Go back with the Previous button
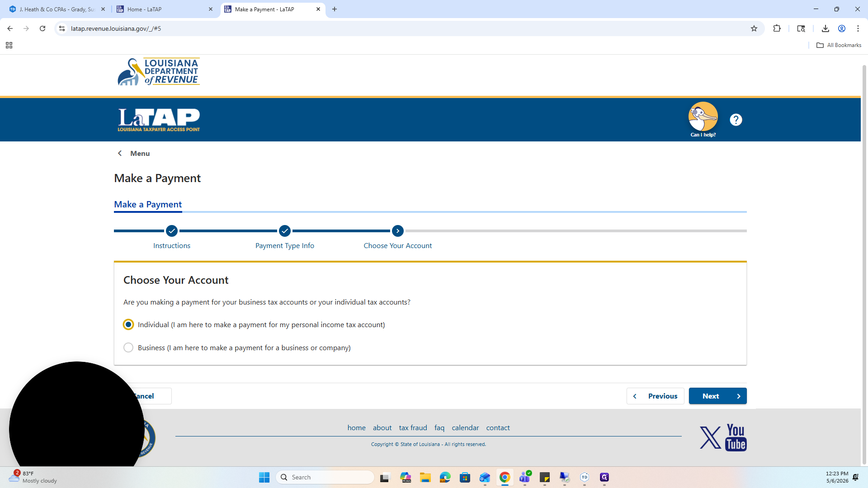 655,396
